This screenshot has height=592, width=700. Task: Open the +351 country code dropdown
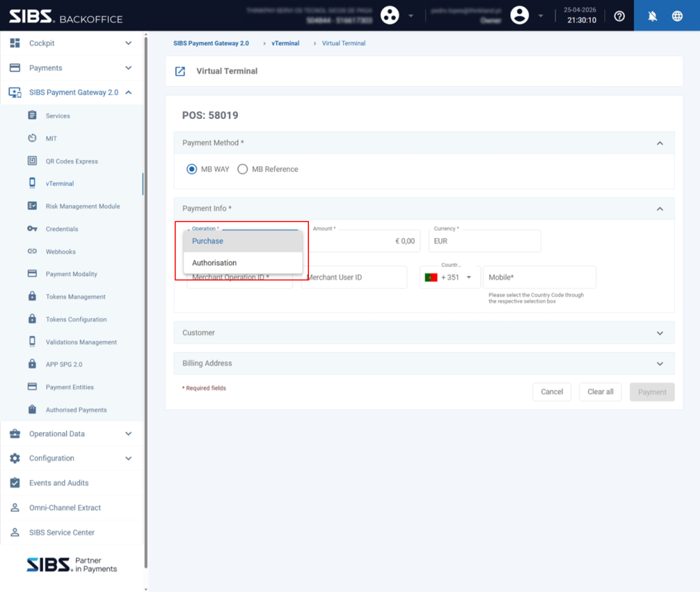pos(450,278)
